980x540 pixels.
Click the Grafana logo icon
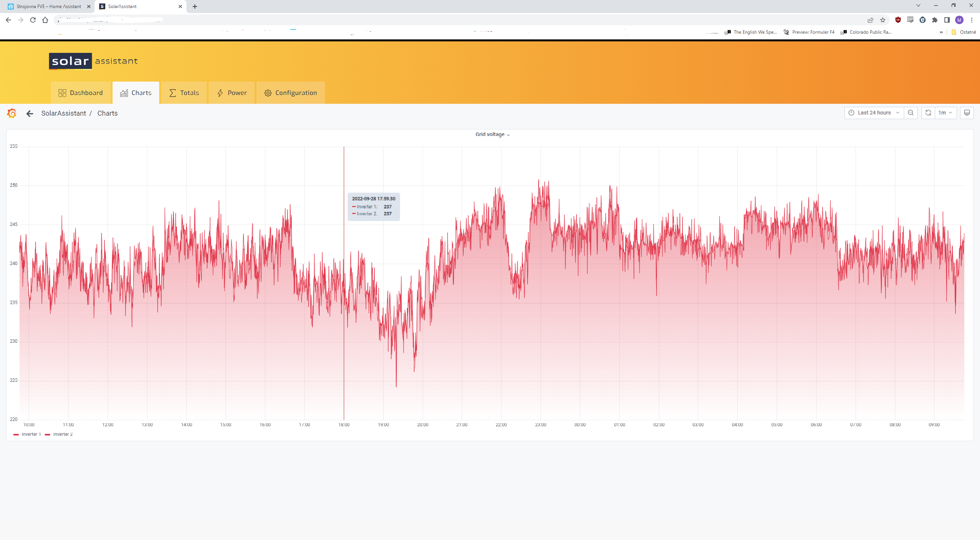(12, 113)
